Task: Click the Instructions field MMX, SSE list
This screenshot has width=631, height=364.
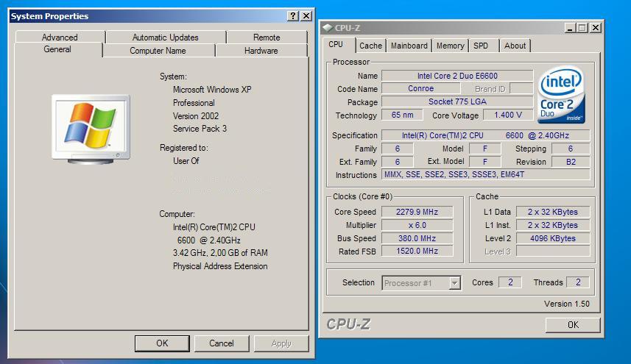Action: pos(486,174)
